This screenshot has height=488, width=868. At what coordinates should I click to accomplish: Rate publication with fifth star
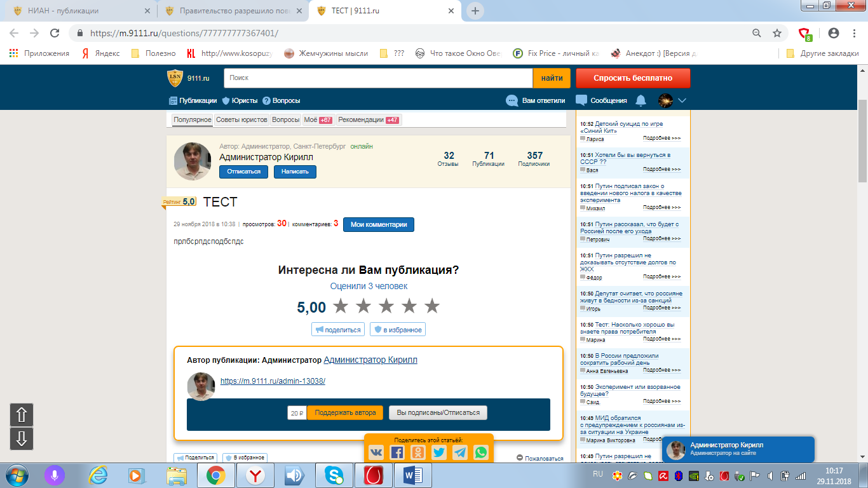coord(432,306)
